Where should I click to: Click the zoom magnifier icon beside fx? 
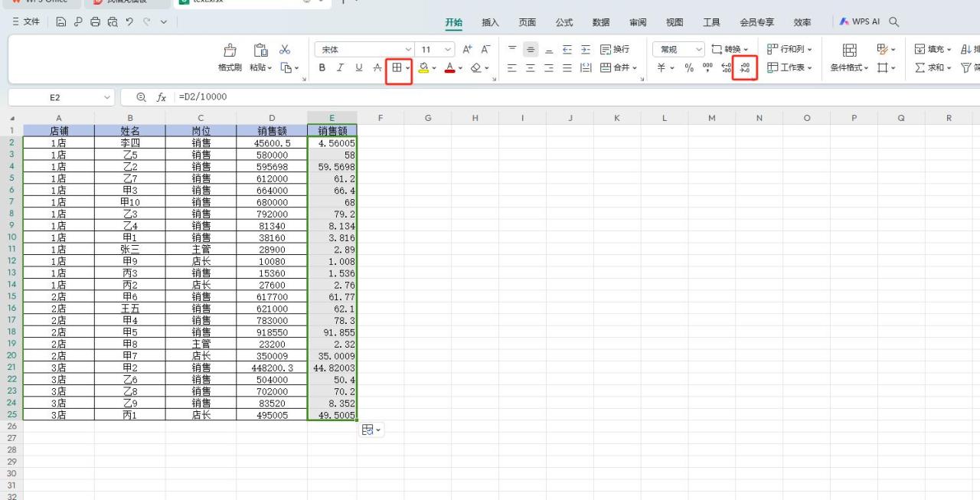click(141, 97)
